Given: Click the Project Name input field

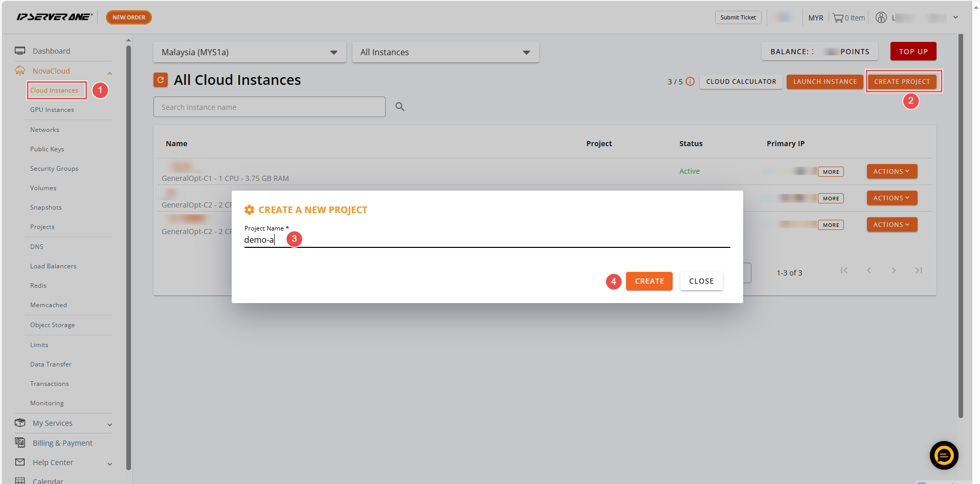Looking at the screenshot, I should [486, 240].
